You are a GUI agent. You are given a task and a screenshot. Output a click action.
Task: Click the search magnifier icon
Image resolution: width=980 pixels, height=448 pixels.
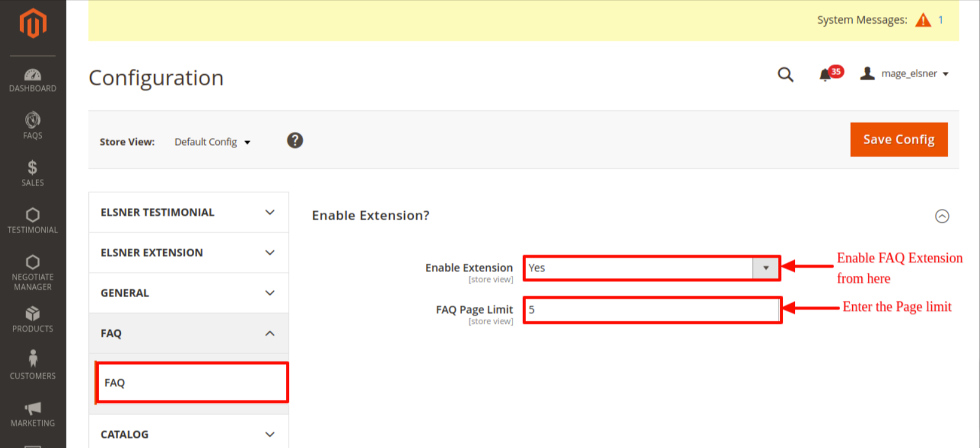point(785,74)
